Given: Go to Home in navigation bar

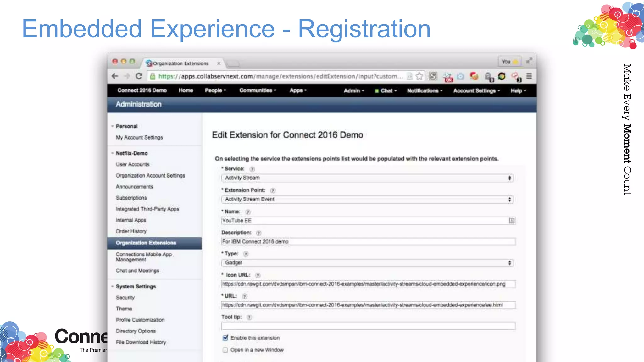Looking at the screenshot, I should click(186, 90).
